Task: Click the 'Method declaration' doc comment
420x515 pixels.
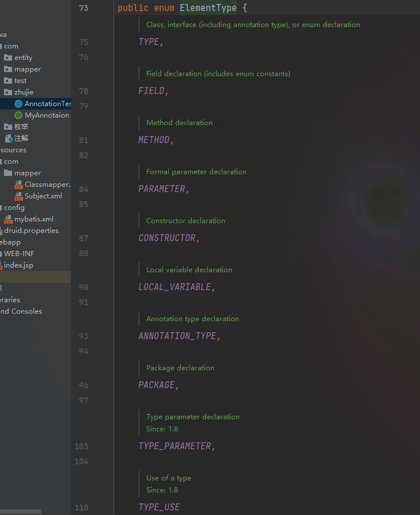Action: coord(180,123)
